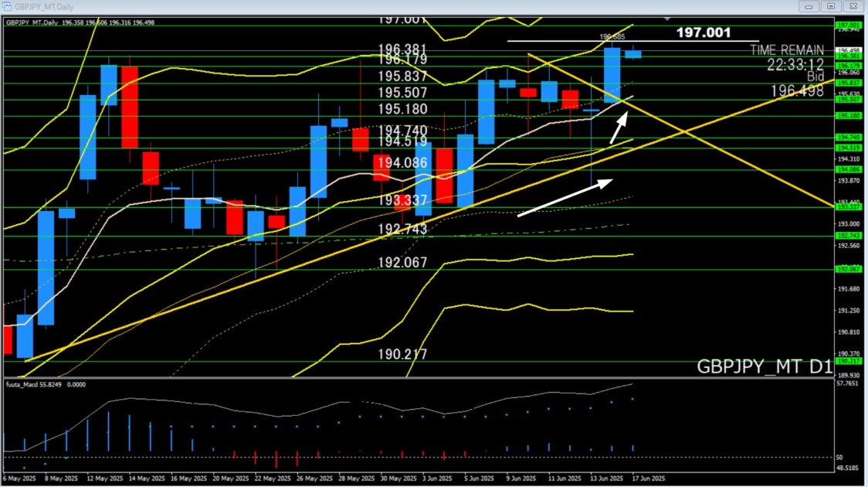Viewport: 868px width, 487px height.
Task: Click the chart window icon in title bar
Action: point(8,5)
